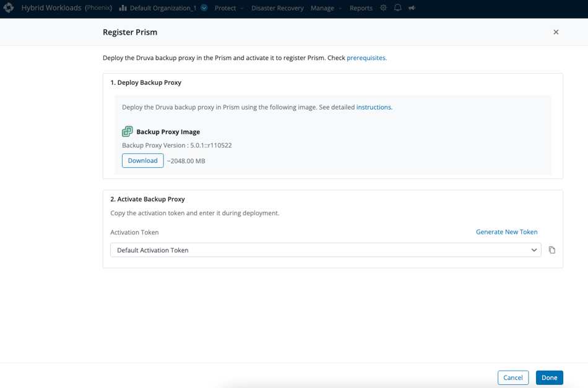Open the Default Activation Token dropdown
This screenshot has width=588, height=388.
click(326, 250)
